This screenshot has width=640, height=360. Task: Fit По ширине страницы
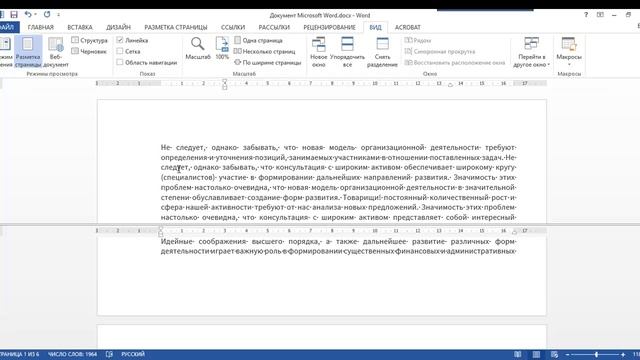pyautogui.click(x=267, y=62)
